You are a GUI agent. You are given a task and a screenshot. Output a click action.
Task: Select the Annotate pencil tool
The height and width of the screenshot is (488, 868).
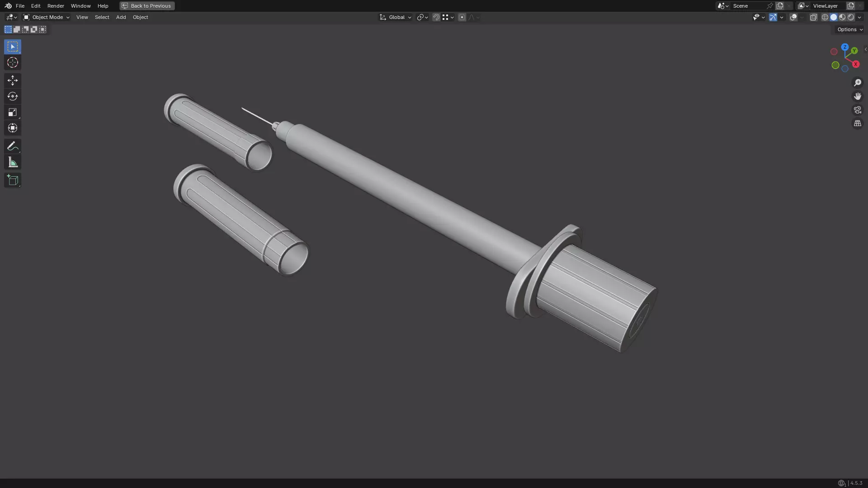point(13,146)
